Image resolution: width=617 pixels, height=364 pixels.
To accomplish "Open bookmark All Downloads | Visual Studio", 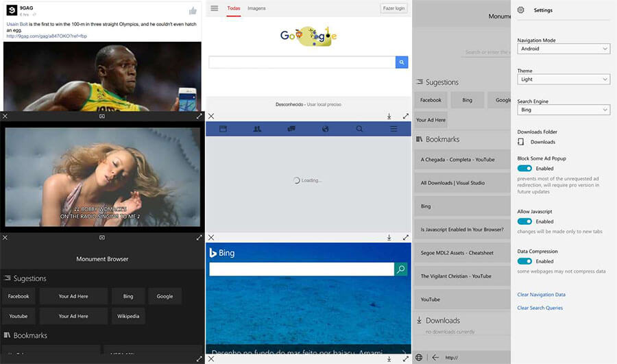I will pyautogui.click(x=462, y=182).
